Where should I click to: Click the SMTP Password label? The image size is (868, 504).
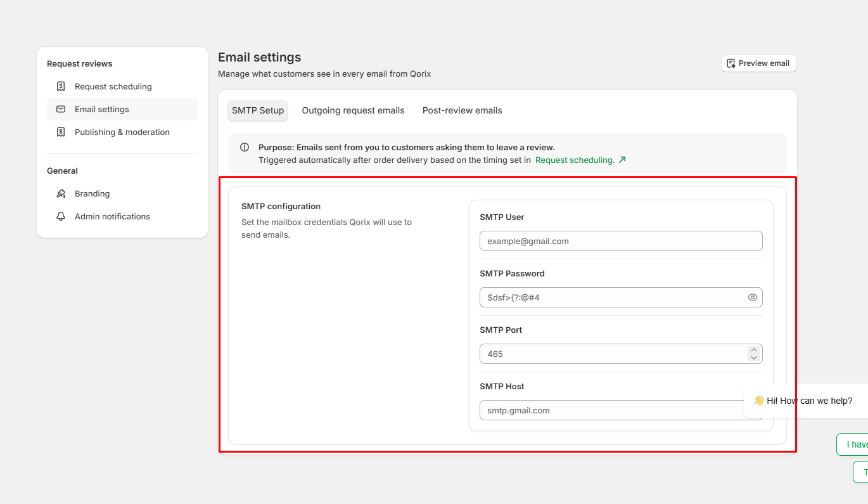[x=512, y=273]
